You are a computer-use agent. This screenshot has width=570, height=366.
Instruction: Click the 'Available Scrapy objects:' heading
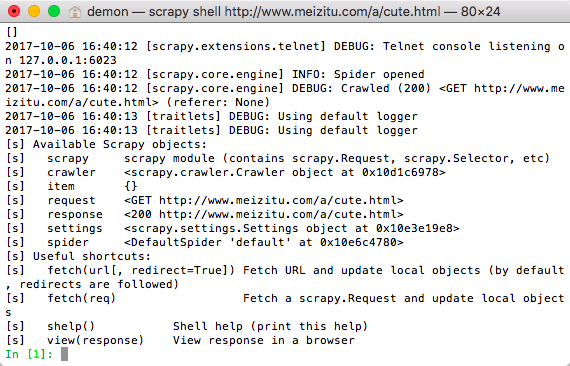coord(120,144)
